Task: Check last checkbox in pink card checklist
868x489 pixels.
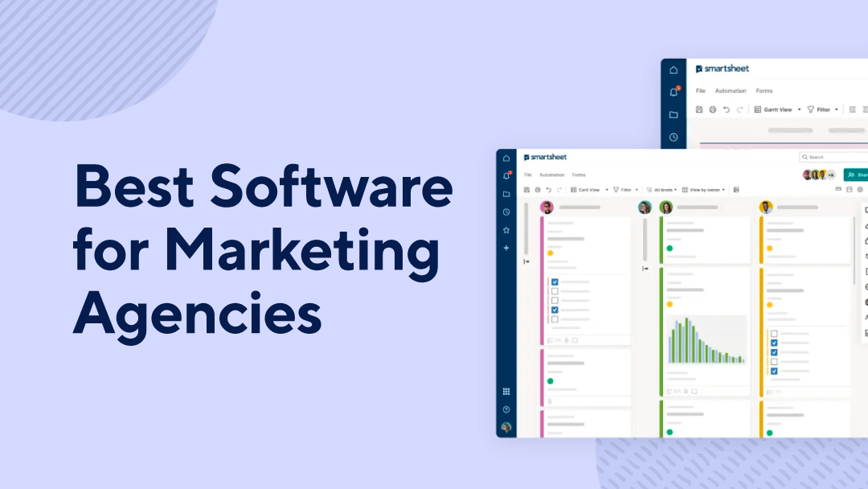Action: (555, 319)
